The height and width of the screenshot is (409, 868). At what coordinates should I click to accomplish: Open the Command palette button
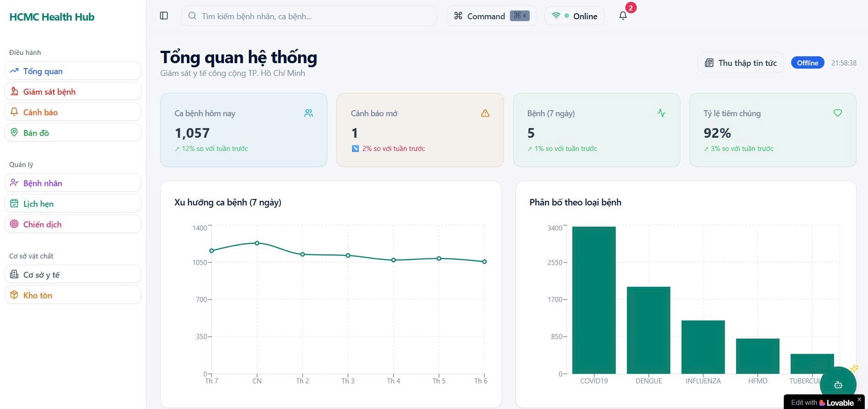pyautogui.click(x=491, y=16)
